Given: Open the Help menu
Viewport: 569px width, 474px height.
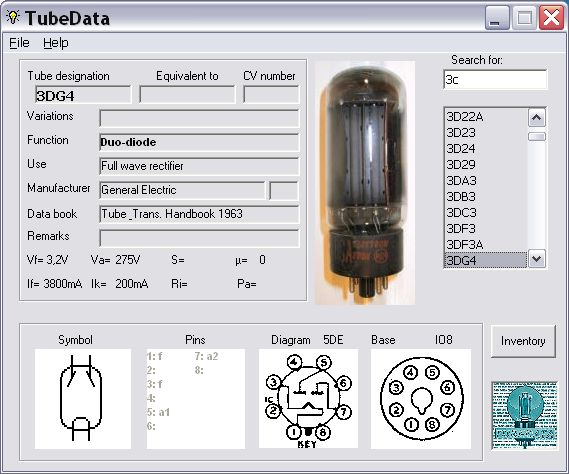Looking at the screenshot, I should point(56,43).
